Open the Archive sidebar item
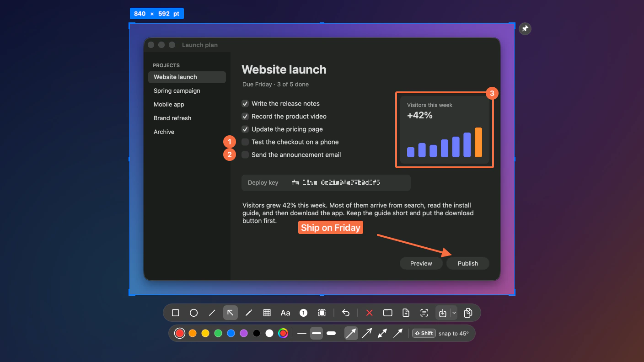The image size is (644, 362). 187,132
